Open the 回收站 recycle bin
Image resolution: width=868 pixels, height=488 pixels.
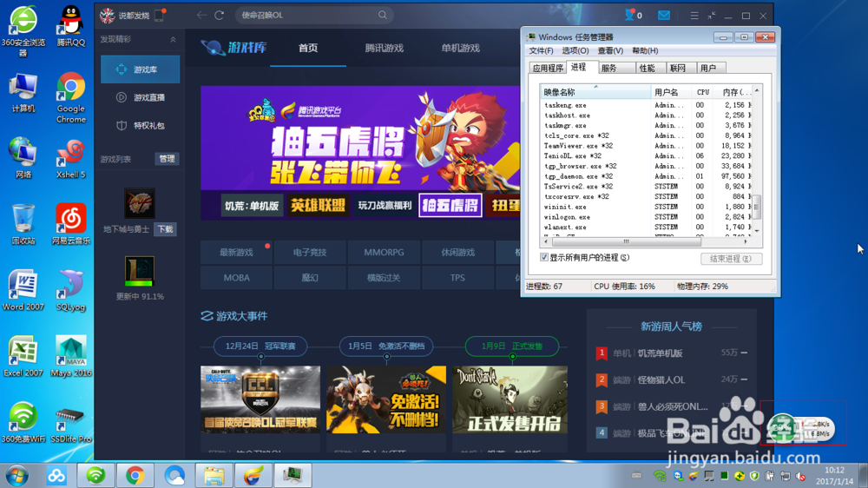tap(23, 224)
